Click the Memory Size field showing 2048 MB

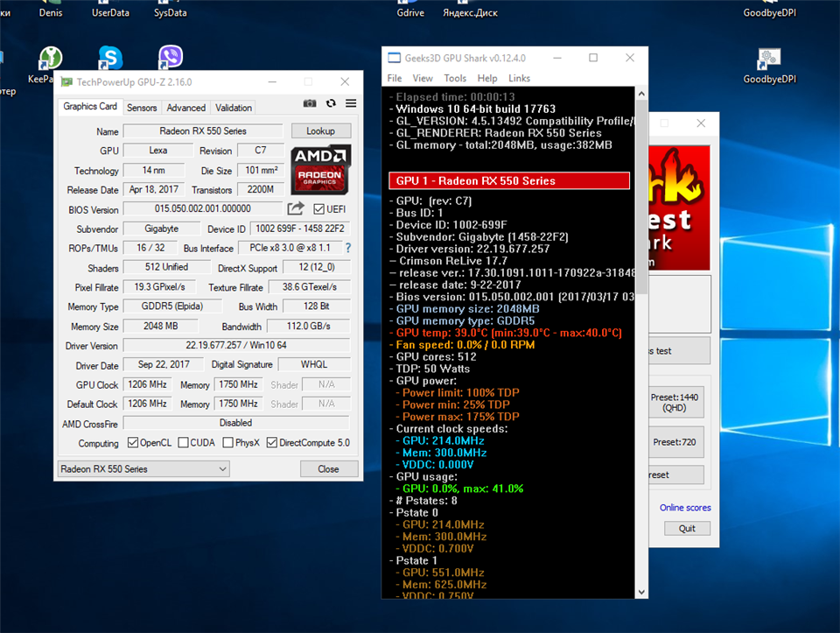(x=161, y=326)
